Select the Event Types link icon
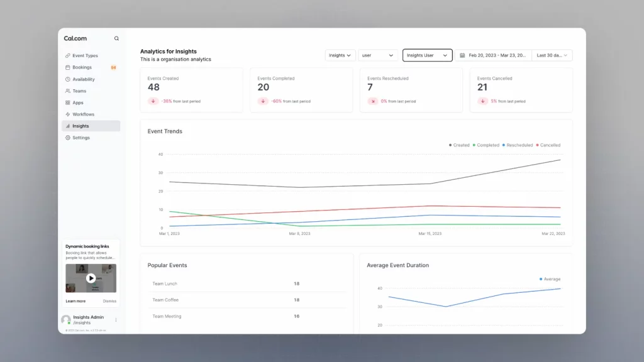The height and width of the screenshot is (362, 644). [67, 55]
